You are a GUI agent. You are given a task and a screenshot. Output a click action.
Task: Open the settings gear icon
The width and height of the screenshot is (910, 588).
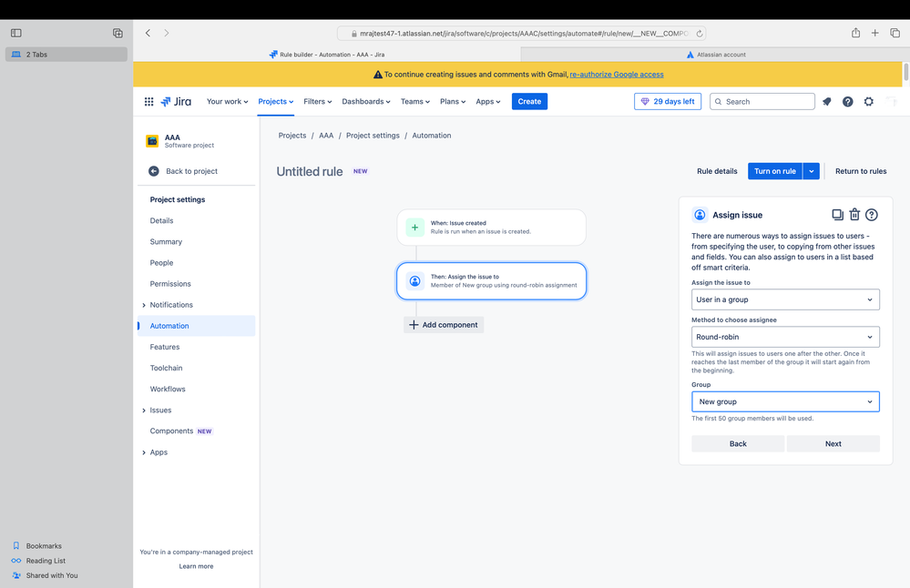click(869, 101)
